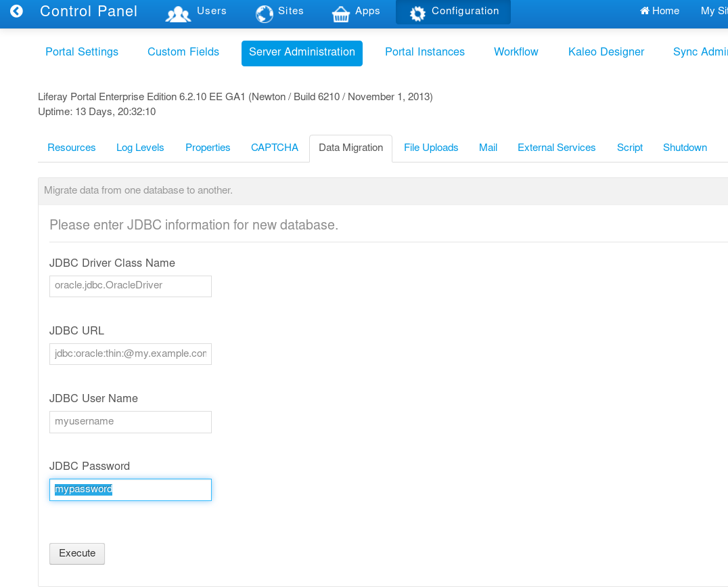This screenshot has height=587, width=728.
Task: Open the Log Levels sub-tab
Action: coord(139,147)
